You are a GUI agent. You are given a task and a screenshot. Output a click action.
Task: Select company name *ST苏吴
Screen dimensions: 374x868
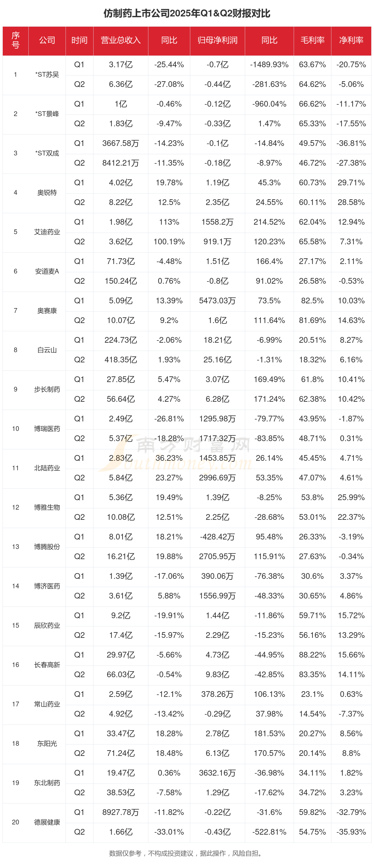click(x=47, y=75)
